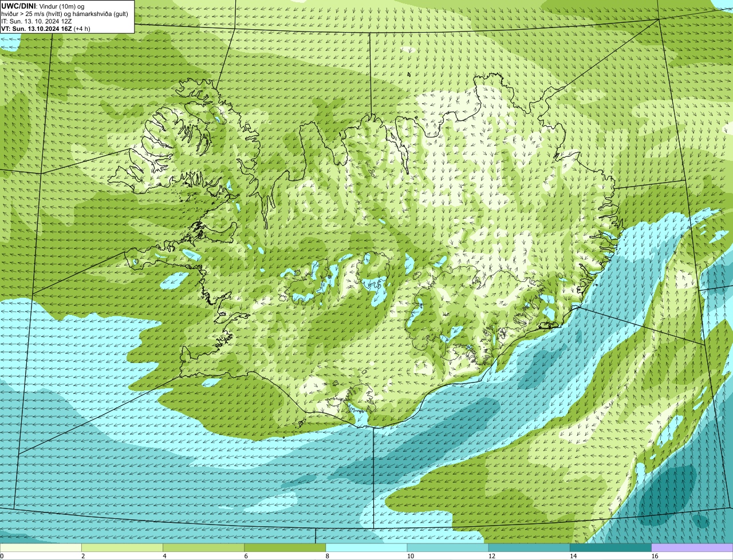Image resolution: width=733 pixels, height=560 pixels.
Task: Click the 4–6 m/s green legend swatch
Action: [203, 548]
